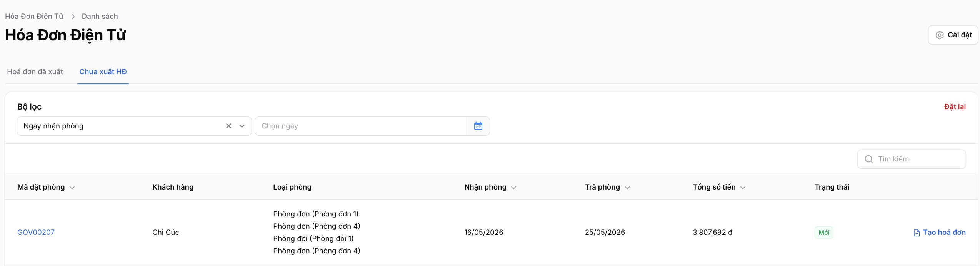This screenshot has height=266, width=980.
Task: Sort by Trả phòng column chevron
Action: 627,188
